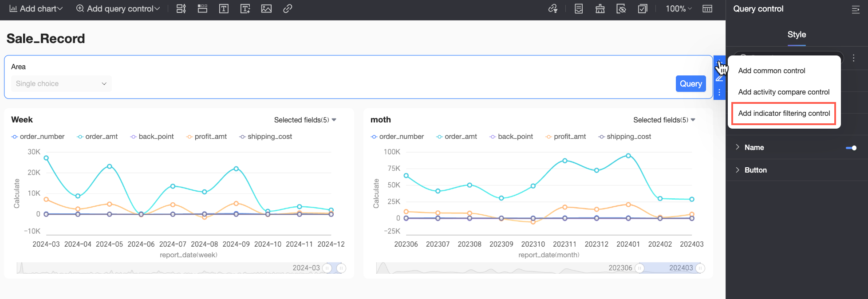Click the brush clean format icon
Screen dimensions: 868x299
click(600, 9)
